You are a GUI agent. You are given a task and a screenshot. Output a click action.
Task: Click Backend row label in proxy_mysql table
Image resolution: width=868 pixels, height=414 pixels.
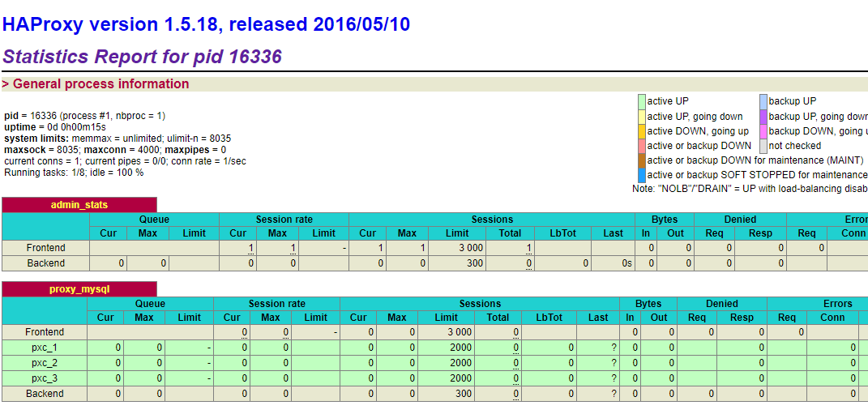click(x=45, y=394)
